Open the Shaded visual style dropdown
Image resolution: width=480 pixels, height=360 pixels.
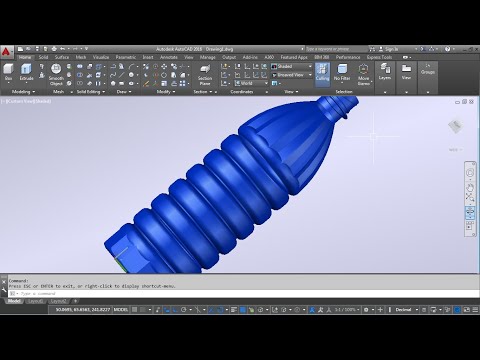(x=291, y=66)
